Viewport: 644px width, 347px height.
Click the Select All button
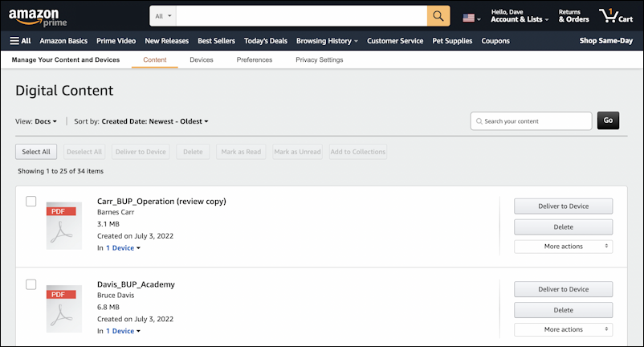point(36,152)
